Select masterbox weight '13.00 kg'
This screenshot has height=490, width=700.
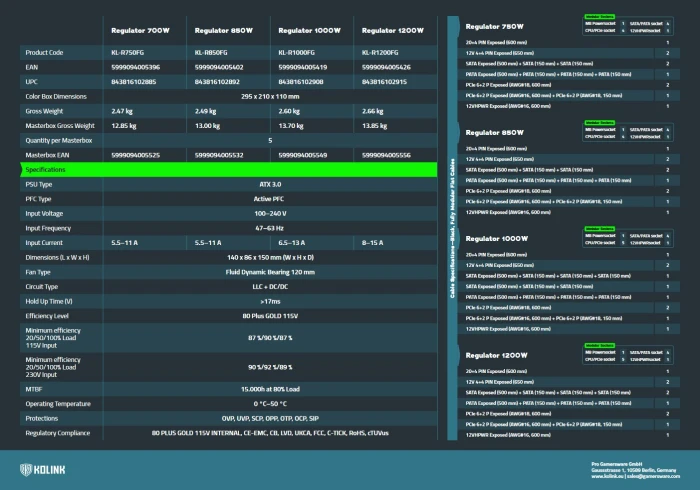pyautogui.click(x=207, y=126)
